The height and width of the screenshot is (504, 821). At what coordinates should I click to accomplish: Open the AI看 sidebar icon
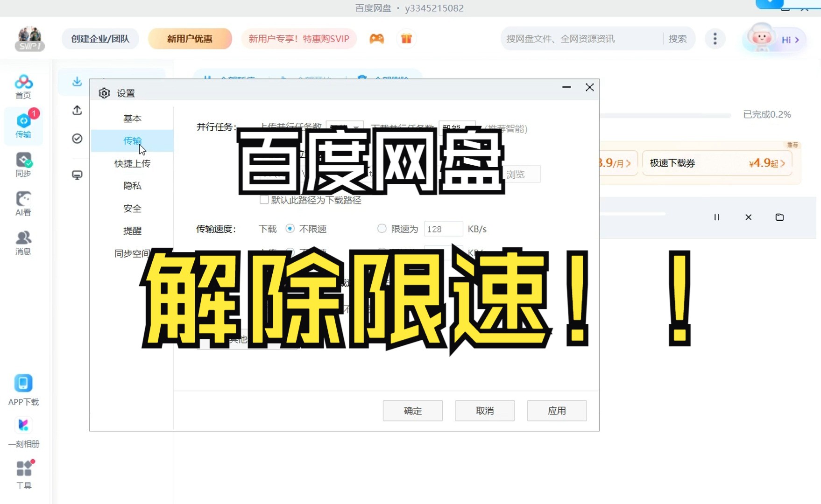[23, 204]
